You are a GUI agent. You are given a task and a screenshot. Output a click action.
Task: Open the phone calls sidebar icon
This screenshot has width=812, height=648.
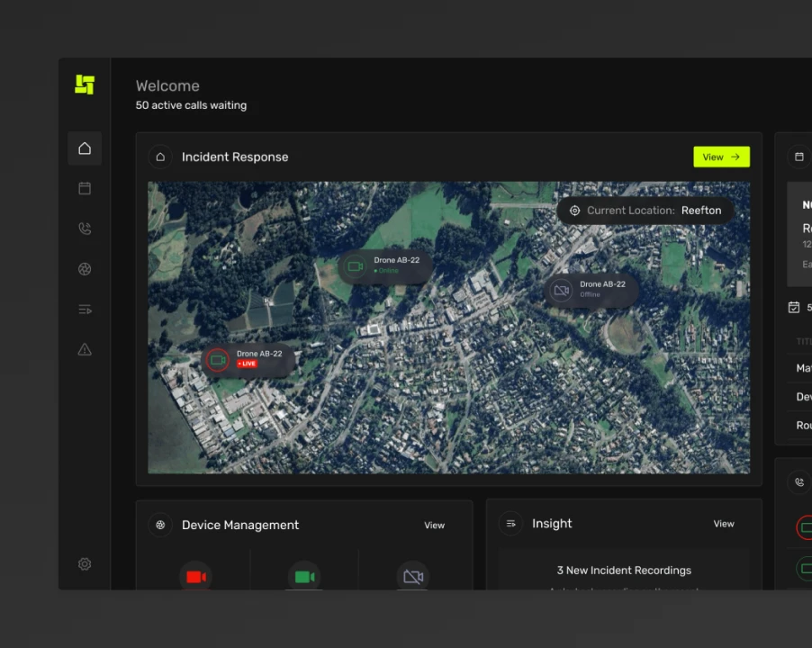(x=85, y=229)
